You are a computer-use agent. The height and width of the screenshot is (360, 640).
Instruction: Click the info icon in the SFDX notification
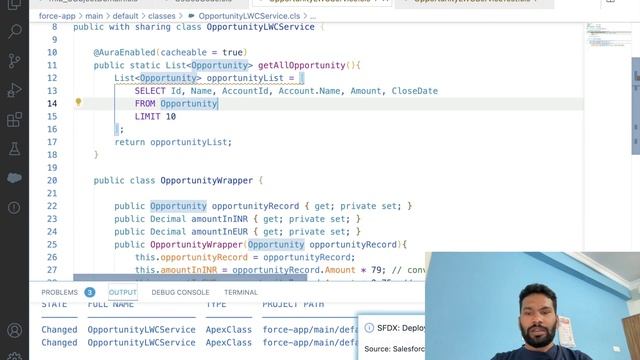coord(369,328)
